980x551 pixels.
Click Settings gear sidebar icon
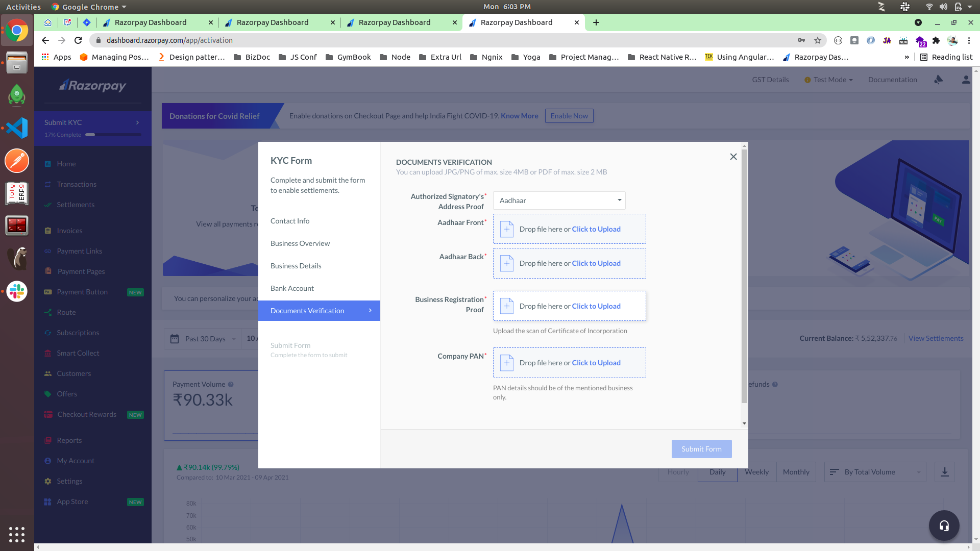click(48, 481)
